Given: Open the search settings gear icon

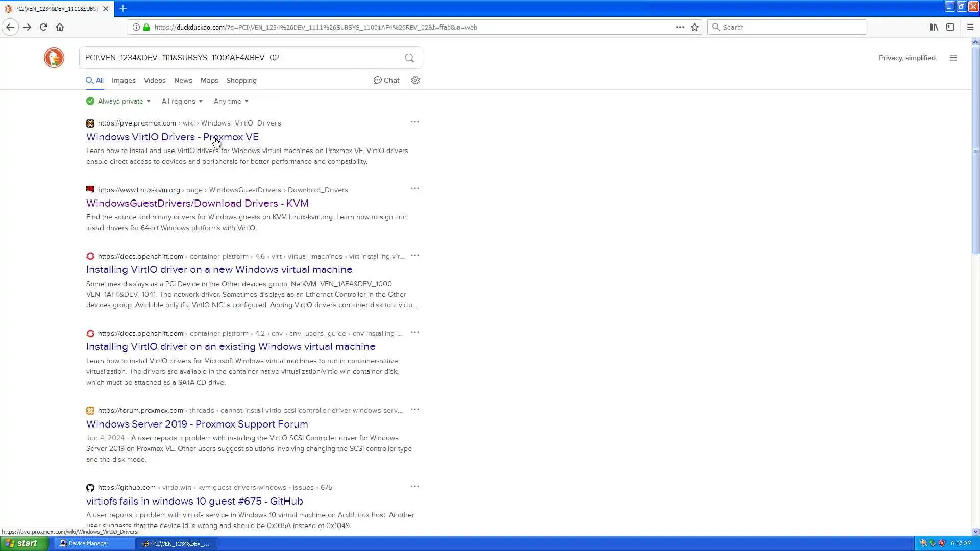Looking at the screenshot, I should click(415, 80).
